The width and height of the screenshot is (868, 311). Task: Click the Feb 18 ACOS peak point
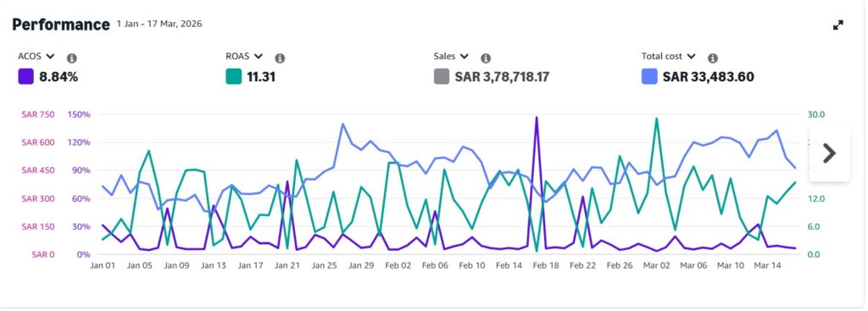click(x=537, y=117)
